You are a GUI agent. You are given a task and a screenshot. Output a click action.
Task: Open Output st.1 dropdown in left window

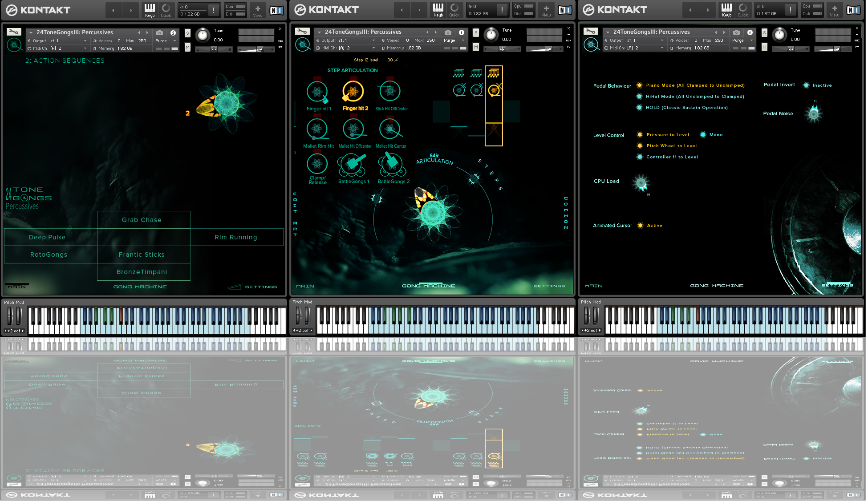click(x=57, y=41)
